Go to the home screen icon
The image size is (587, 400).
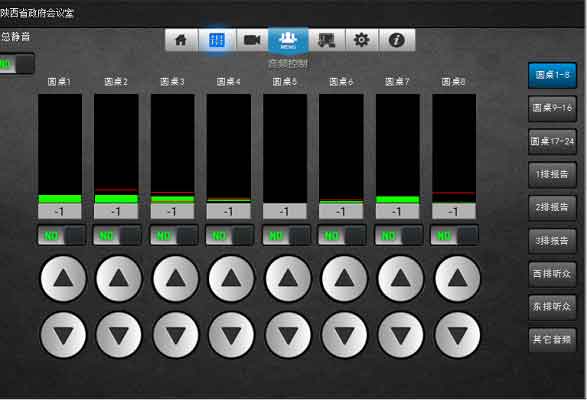click(181, 40)
